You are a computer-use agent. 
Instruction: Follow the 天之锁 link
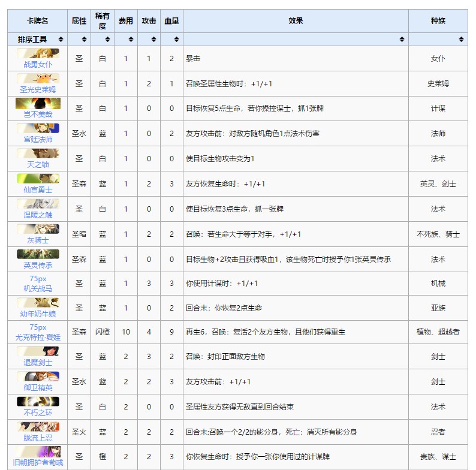[x=38, y=165]
